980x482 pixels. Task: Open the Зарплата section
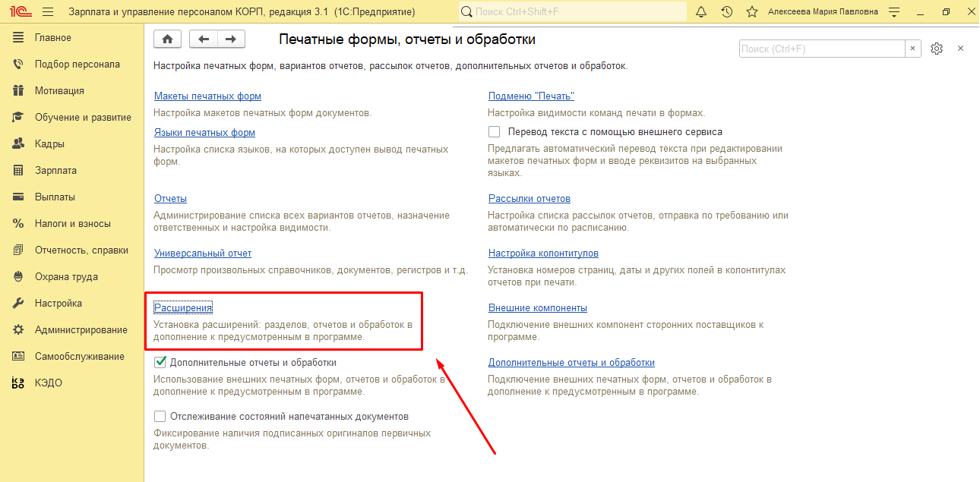[55, 171]
